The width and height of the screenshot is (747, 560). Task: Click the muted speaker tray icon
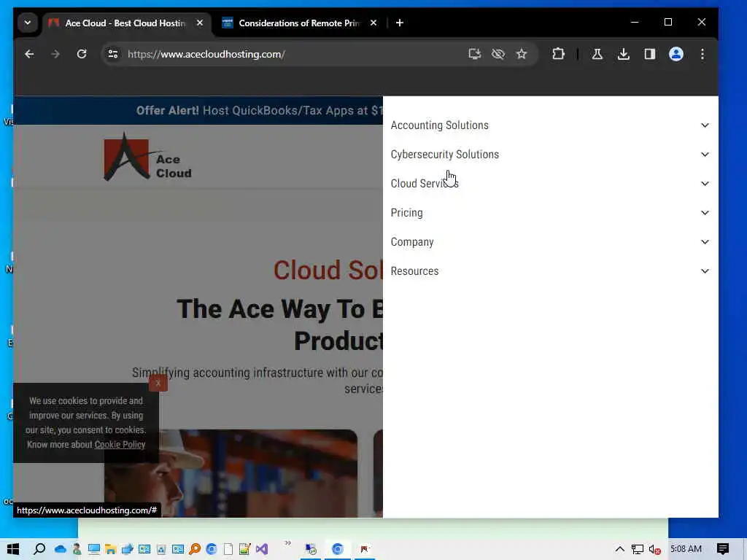click(x=654, y=549)
